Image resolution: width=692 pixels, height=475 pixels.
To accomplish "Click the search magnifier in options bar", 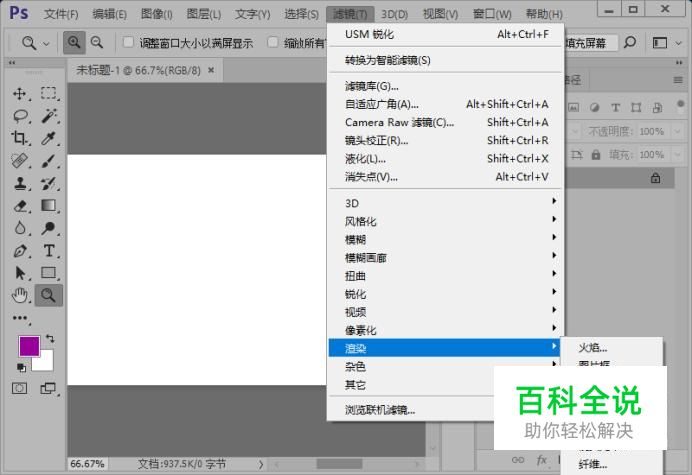I will point(630,42).
